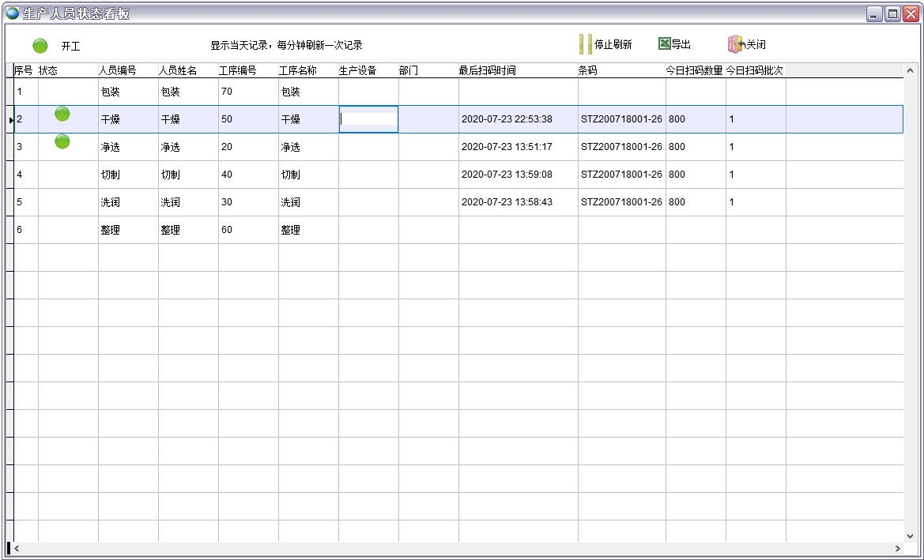Select barcode cell in the 洗润 row

[x=621, y=202]
